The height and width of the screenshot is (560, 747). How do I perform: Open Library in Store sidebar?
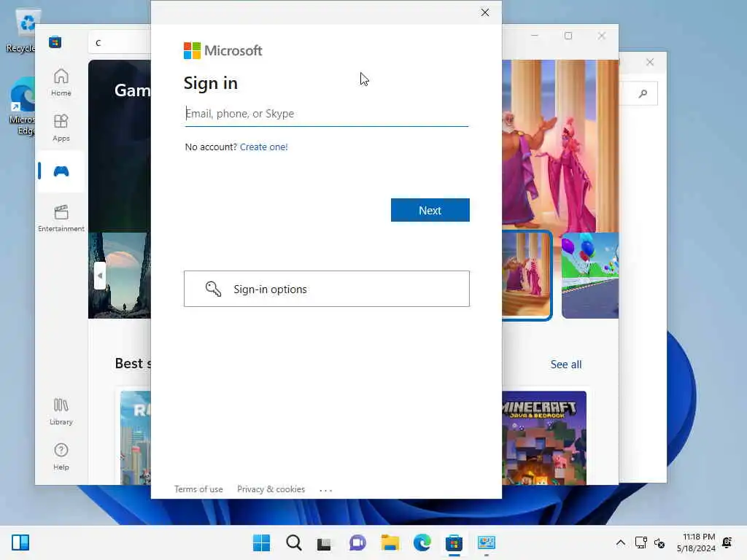point(61,412)
